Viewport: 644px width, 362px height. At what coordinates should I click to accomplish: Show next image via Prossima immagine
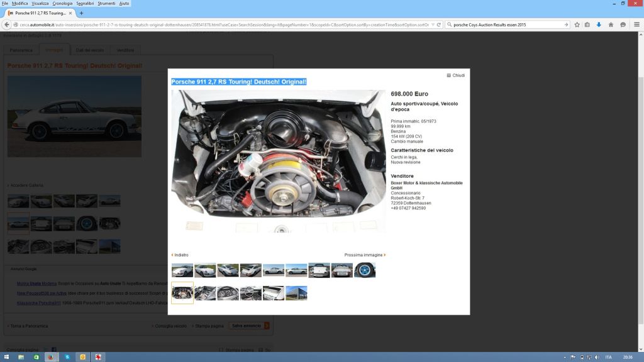(365, 255)
